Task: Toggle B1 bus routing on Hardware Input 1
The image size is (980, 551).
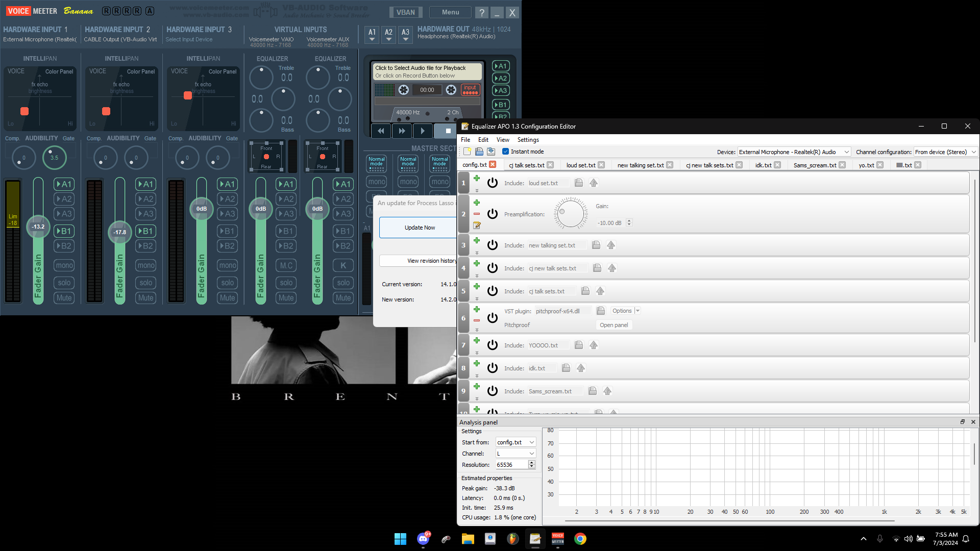Action: click(x=64, y=231)
